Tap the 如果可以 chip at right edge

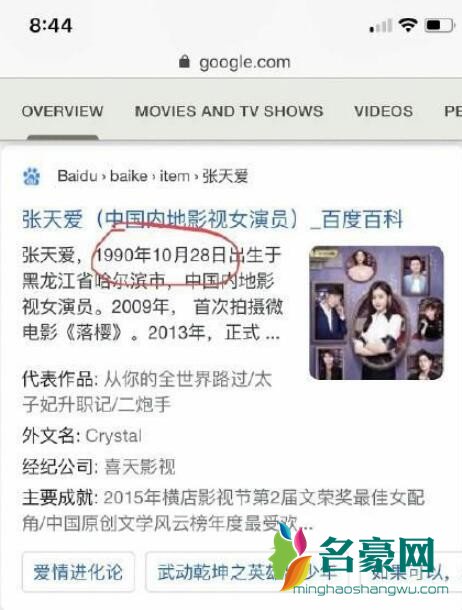[413, 572]
